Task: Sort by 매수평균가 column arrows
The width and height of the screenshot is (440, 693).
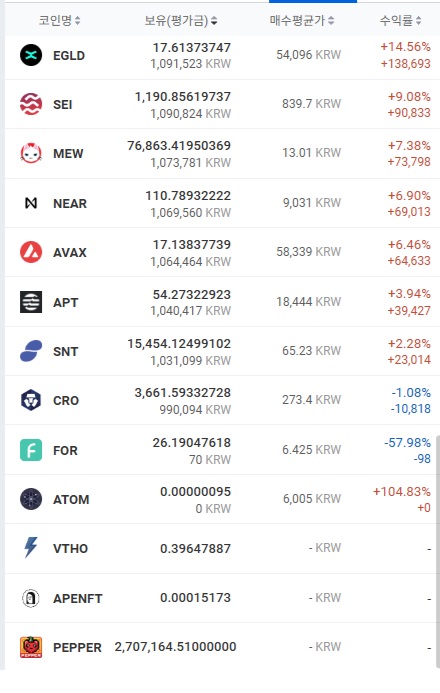Action: tap(331, 20)
